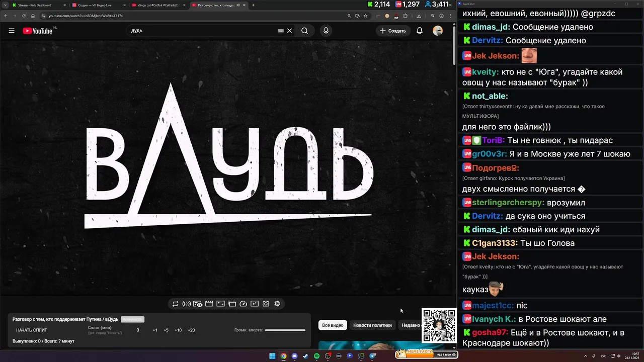Select the Все видео filter chip
This screenshot has width=644, height=362.
point(333,325)
